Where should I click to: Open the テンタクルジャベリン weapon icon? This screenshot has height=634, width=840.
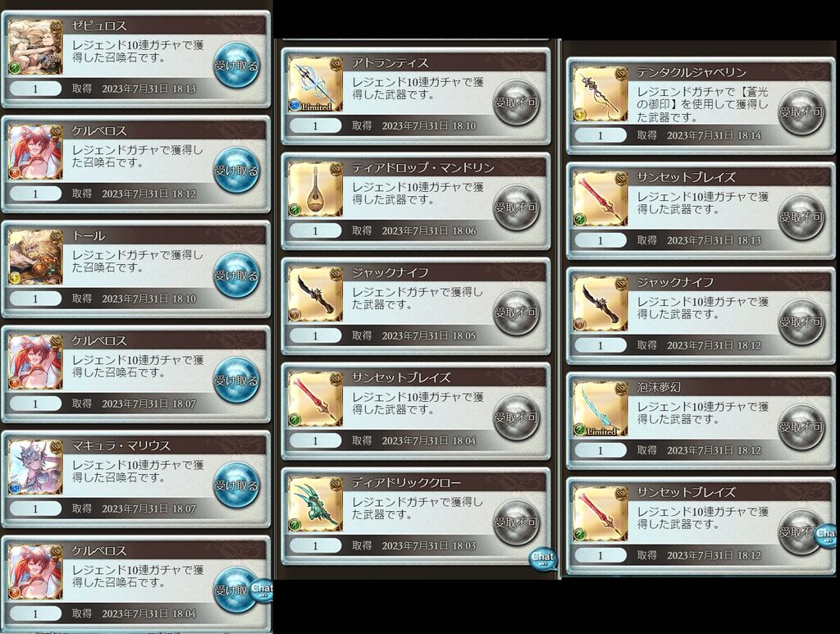pos(600,94)
